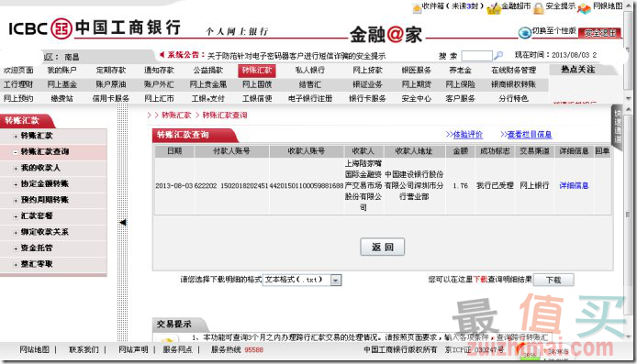Open the 网上汇市 menu item
637x364 pixels.
(x=159, y=98)
